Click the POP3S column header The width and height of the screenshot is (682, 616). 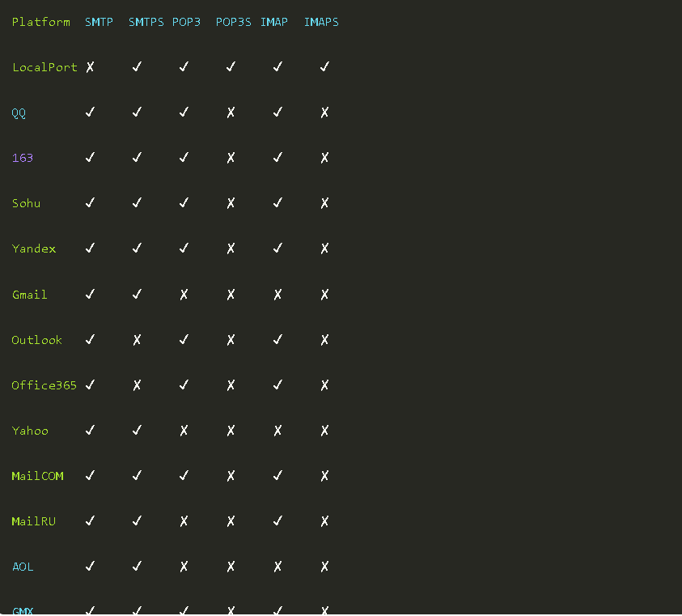233,22
